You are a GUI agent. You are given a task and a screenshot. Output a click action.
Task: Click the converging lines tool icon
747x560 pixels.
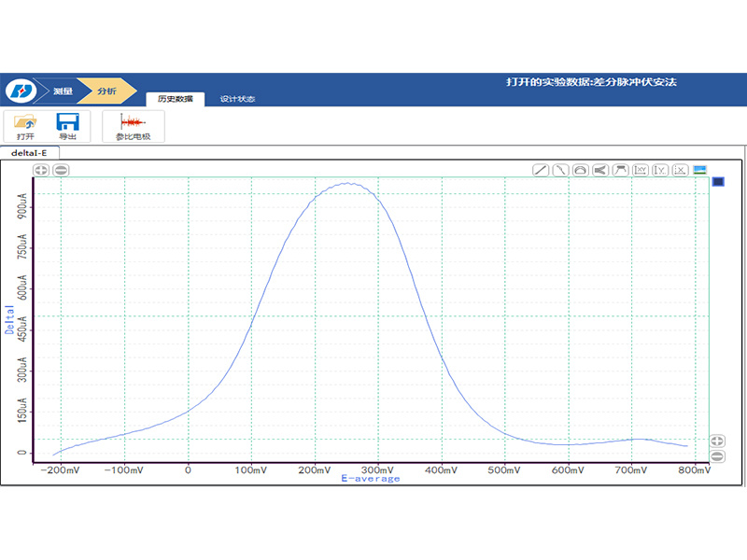[600, 170]
